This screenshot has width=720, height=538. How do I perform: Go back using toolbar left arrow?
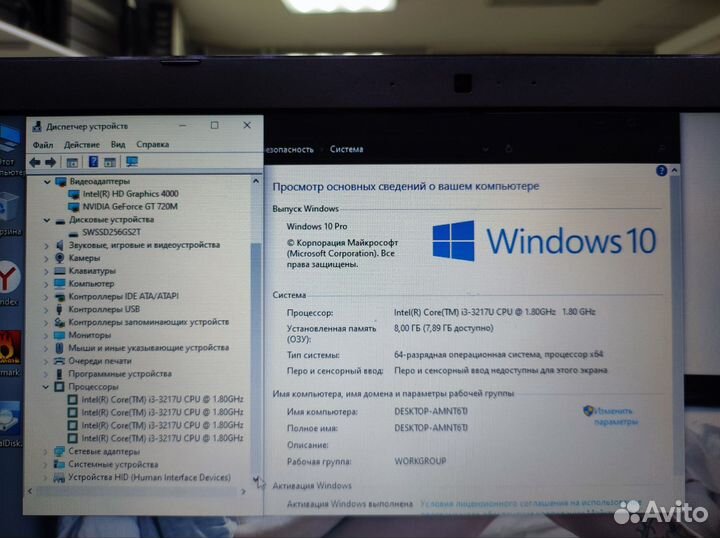35,162
